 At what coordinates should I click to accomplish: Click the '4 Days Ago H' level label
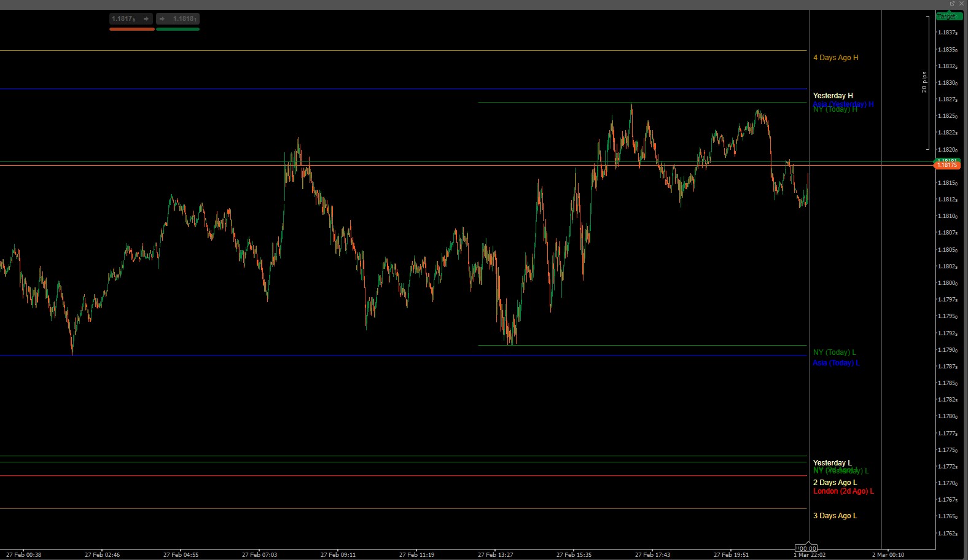coord(836,58)
